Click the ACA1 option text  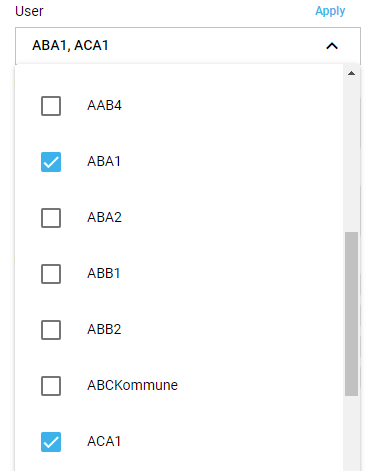104,441
